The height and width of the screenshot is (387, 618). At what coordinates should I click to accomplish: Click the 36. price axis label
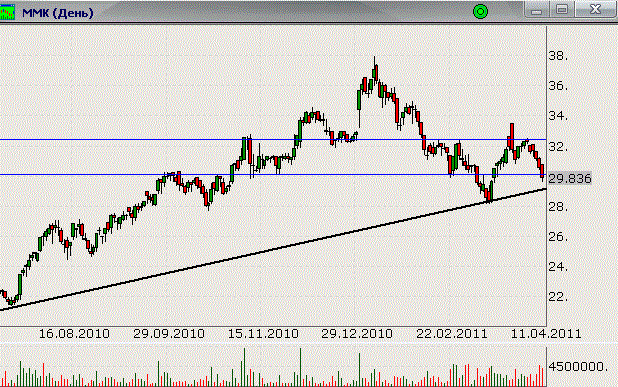[558, 86]
